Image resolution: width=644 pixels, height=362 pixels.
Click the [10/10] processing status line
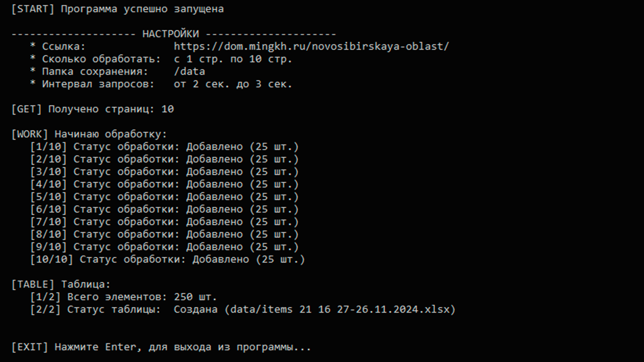click(167, 259)
